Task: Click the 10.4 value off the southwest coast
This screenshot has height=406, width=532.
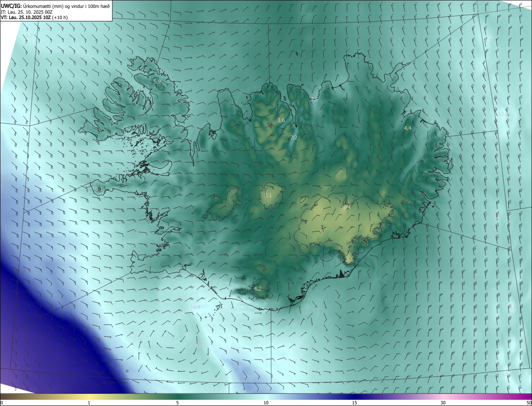Action: coord(195,307)
